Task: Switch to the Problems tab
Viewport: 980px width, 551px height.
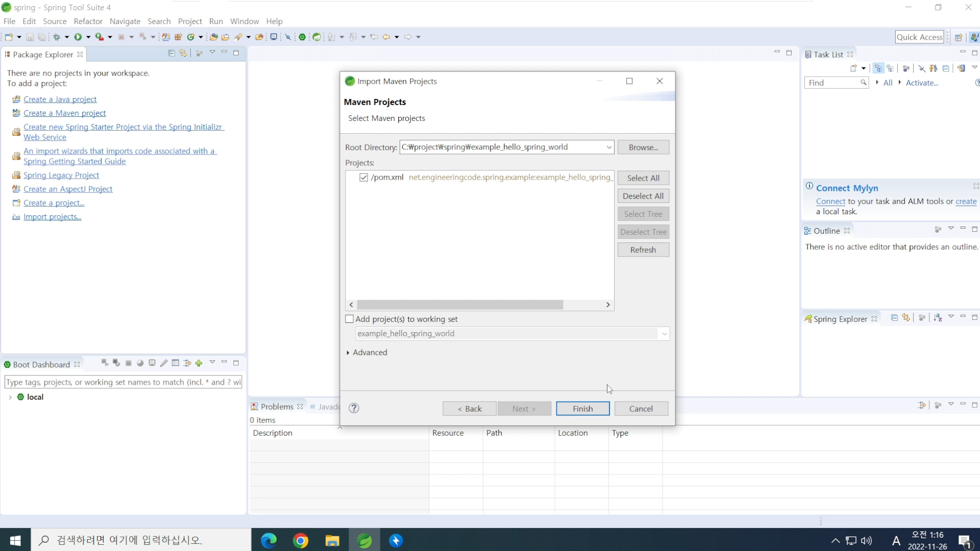Action: pos(277,407)
